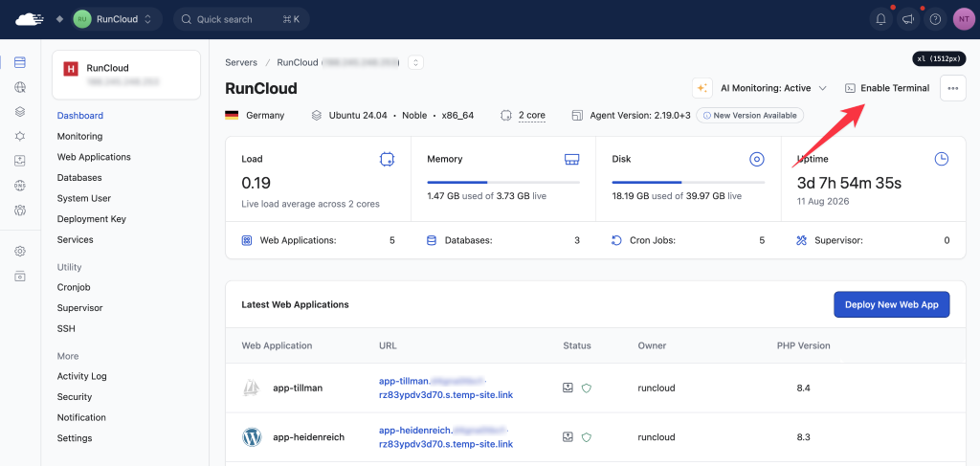
Task: Click the Hetzner H server logo
Action: coord(71,69)
